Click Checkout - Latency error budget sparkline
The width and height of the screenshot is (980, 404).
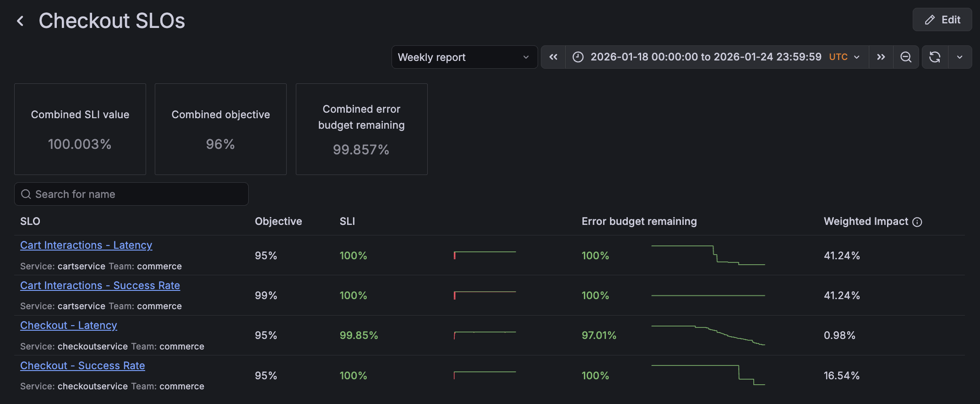coord(708,335)
